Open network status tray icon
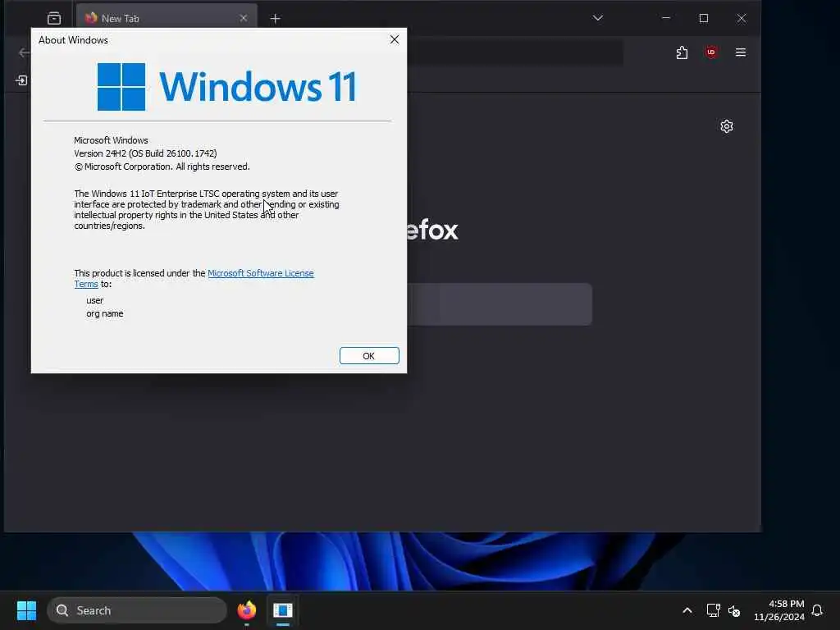Image resolution: width=840 pixels, height=630 pixels. (x=713, y=610)
